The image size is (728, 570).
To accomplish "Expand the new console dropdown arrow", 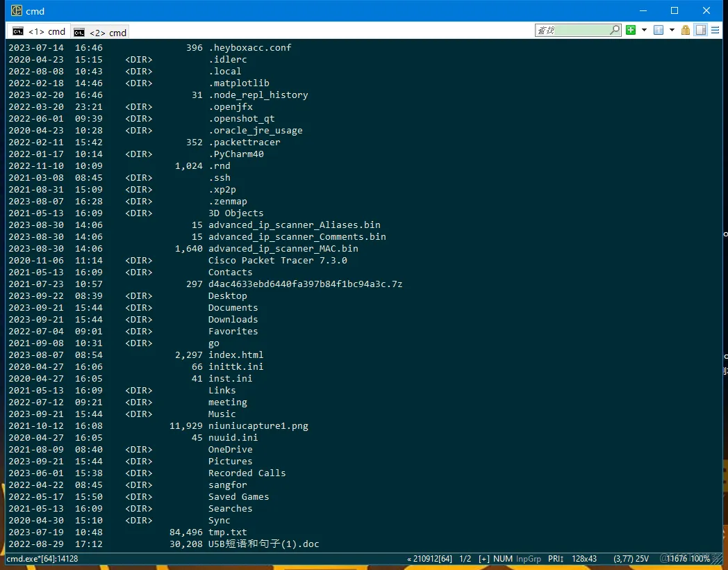I will coord(644,30).
